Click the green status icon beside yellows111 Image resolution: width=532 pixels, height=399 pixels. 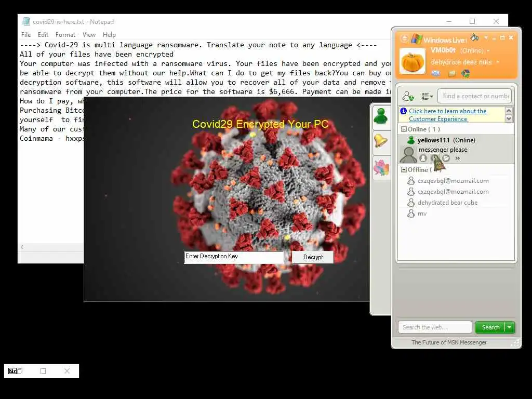click(x=411, y=140)
